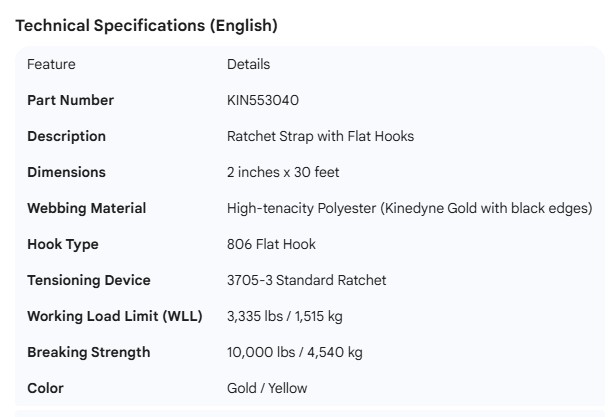Select the Dimensions row label
616x417 pixels.
(x=66, y=172)
